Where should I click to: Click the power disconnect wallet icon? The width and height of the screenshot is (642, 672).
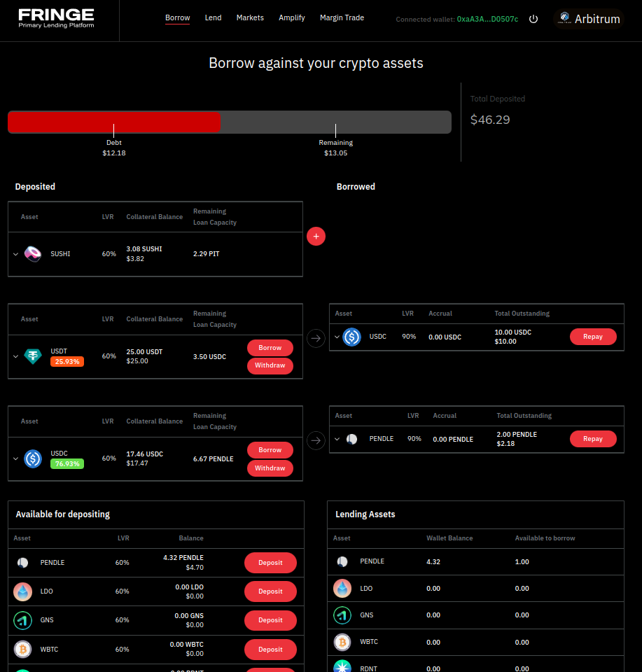pos(533,19)
